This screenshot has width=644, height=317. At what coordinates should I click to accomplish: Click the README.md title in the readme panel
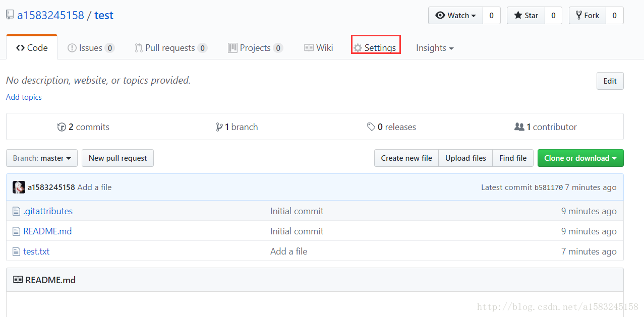point(50,280)
